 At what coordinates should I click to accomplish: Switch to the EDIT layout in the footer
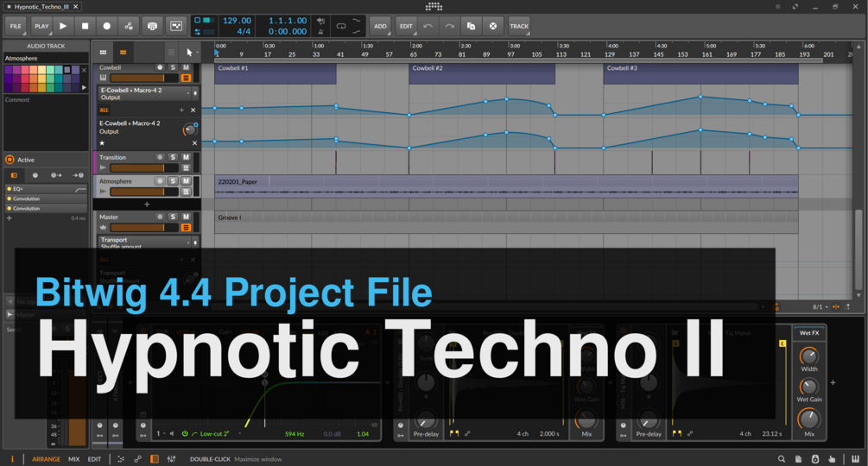[x=95, y=459]
